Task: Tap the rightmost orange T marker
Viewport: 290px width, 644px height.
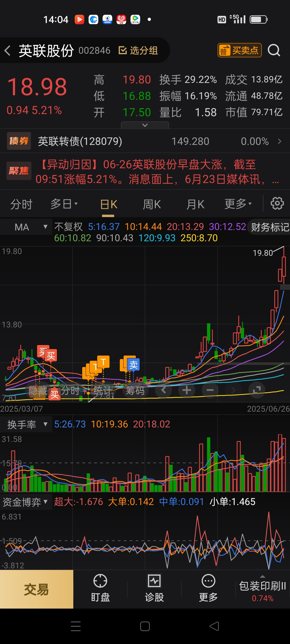Action: [x=103, y=362]
